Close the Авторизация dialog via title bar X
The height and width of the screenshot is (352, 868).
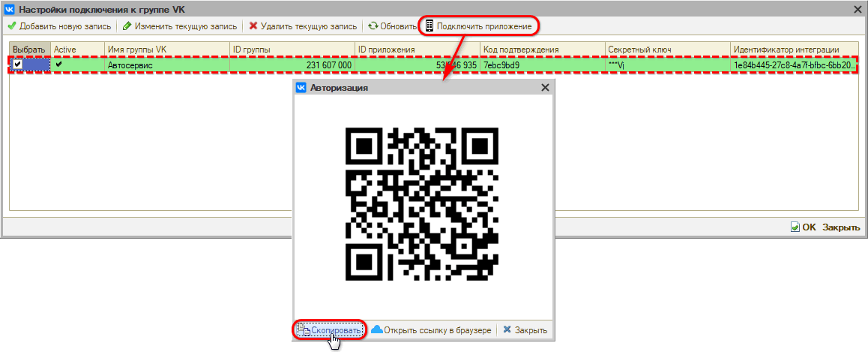[545, 88]
